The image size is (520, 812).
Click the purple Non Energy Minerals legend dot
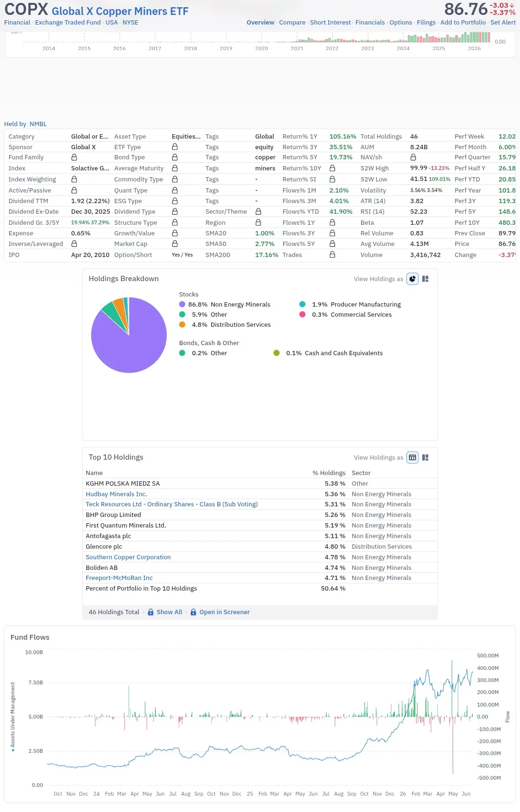click(182, 304)
